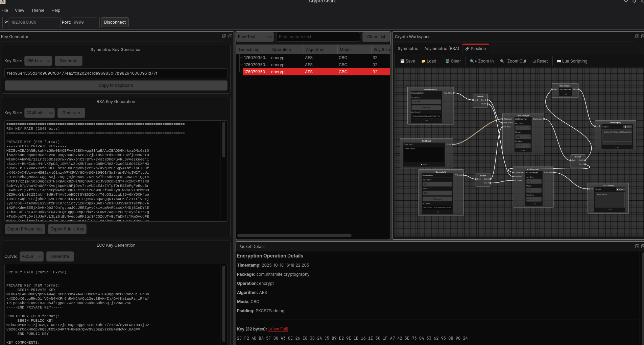Zoom in on the node canvas
The image size is (644, 345).
(481, 61)
